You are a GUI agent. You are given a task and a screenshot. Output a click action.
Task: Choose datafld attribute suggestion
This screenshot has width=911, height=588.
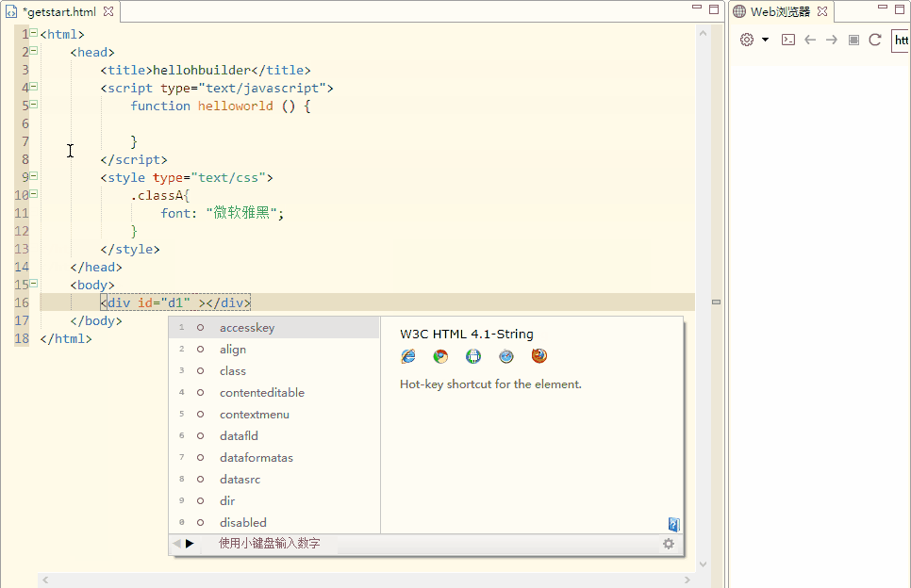(x=274, y=436)
